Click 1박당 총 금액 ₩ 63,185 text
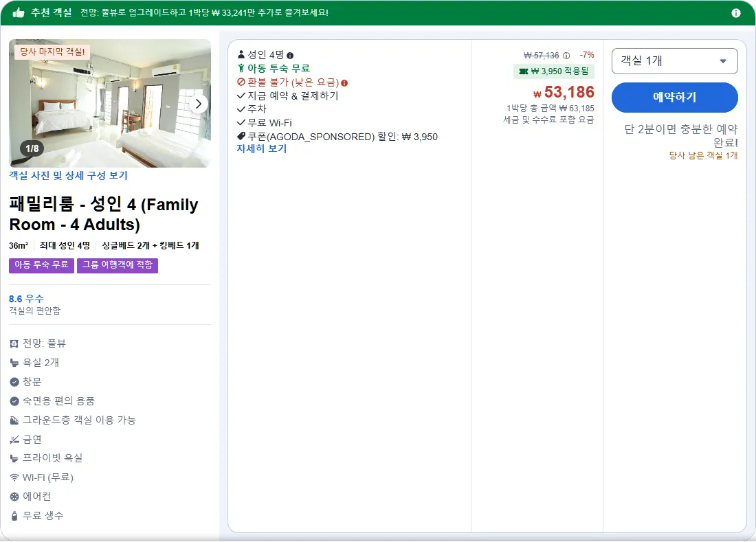 550,109
